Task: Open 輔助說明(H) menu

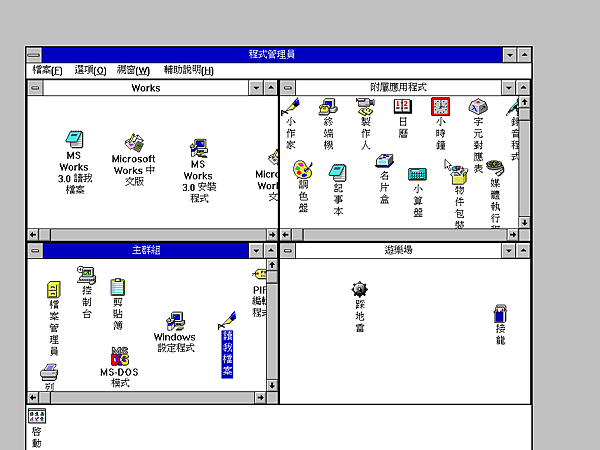Action: 189,70
